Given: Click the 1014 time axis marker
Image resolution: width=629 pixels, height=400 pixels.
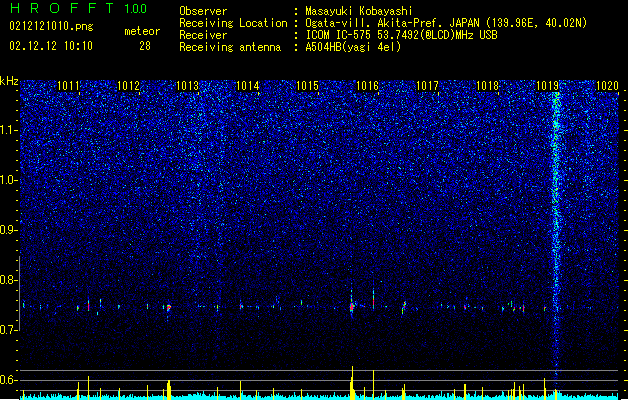Looking at the screenshot, I should click(x=248, y=86).
